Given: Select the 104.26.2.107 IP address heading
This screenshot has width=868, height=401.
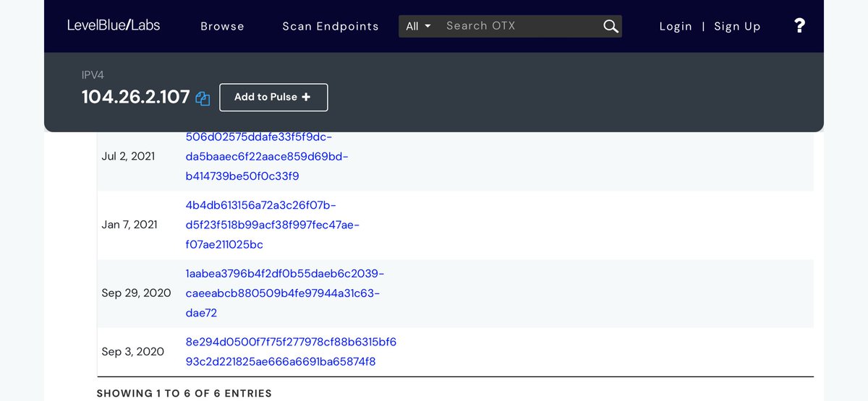Looking at the screenshot, I should 135,97.
